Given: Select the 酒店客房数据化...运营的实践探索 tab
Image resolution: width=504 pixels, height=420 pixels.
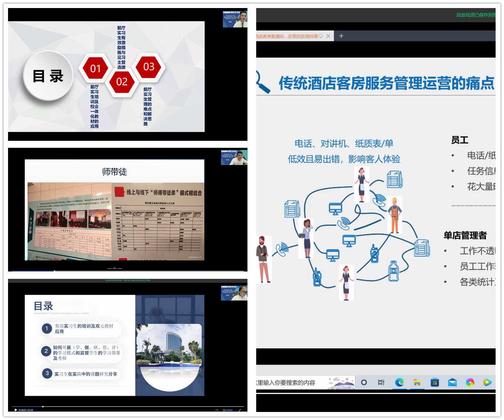Looking at the screenshot, I should 287,36.
